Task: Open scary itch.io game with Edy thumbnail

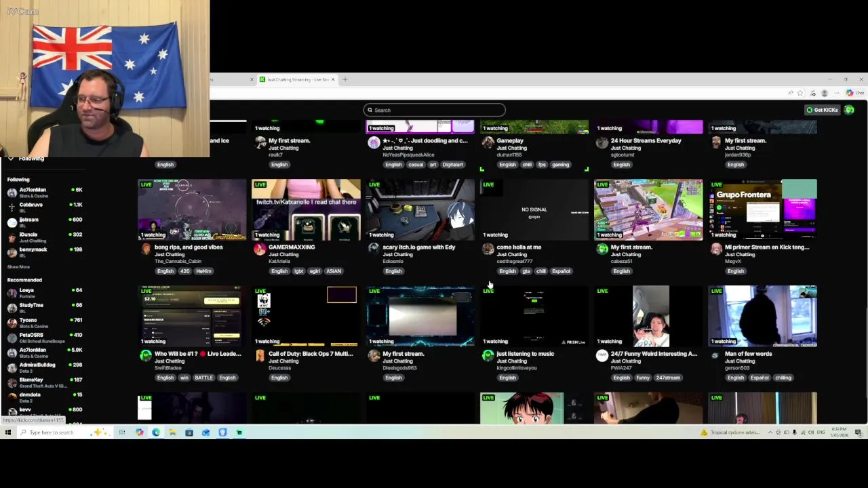Action: tap(420, 209)
